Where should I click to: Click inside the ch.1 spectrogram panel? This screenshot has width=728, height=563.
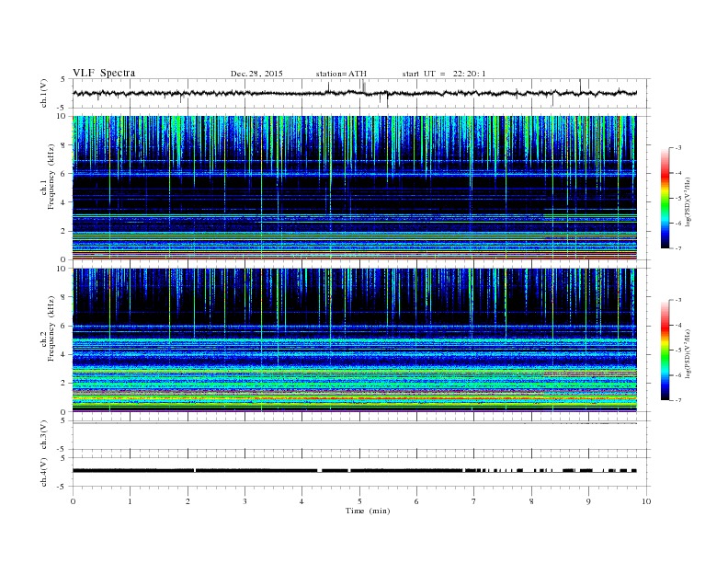click(355, 188)
